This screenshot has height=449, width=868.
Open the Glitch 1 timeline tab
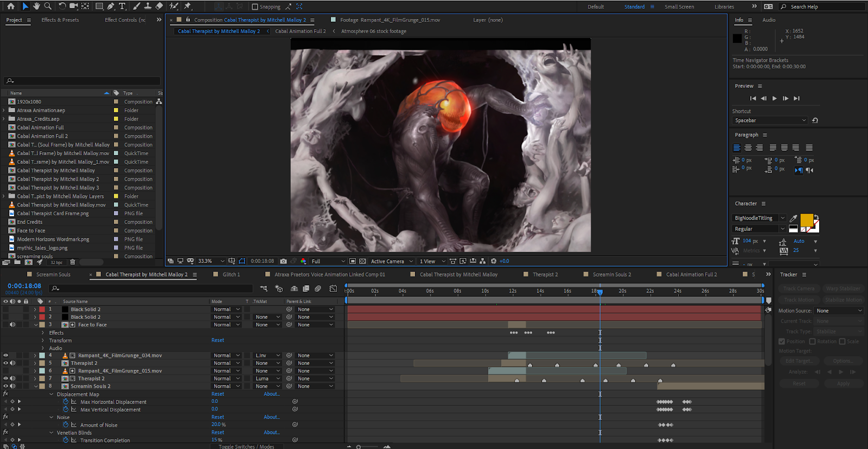231,274
